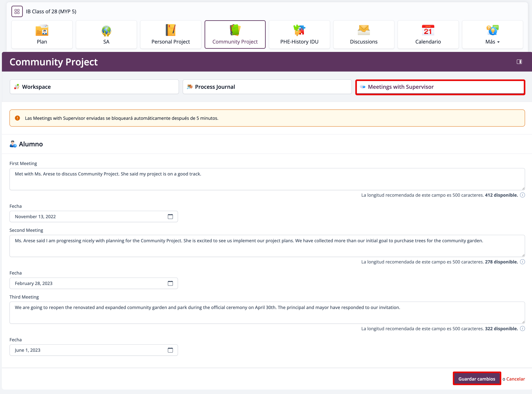Click info icon beside 278 disponible
This screenshot has height=394, width=532.
tap(522, 262)
